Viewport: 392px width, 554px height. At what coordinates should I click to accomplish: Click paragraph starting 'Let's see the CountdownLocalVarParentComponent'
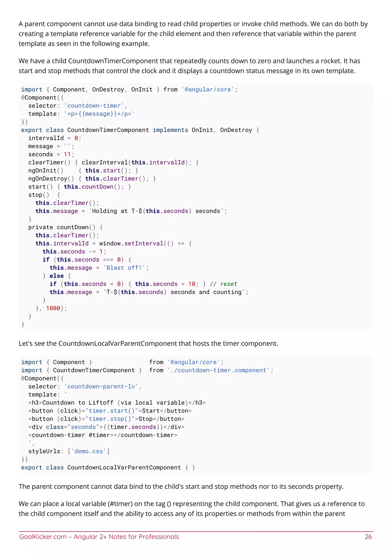point(148,343)
